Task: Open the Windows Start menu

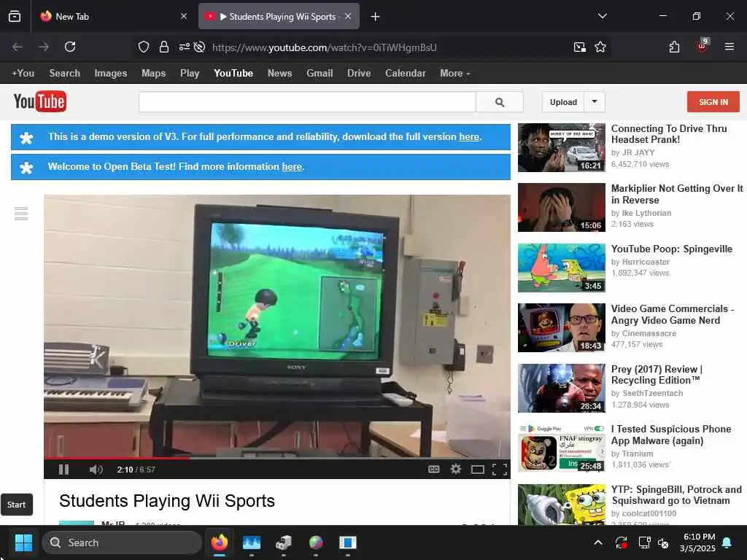Action: pos(23,542)
